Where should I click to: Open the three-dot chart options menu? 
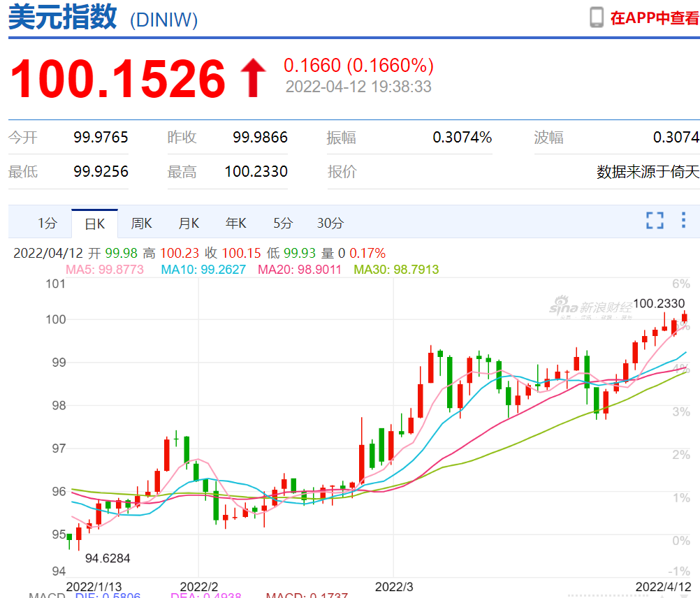click(684, 221)
